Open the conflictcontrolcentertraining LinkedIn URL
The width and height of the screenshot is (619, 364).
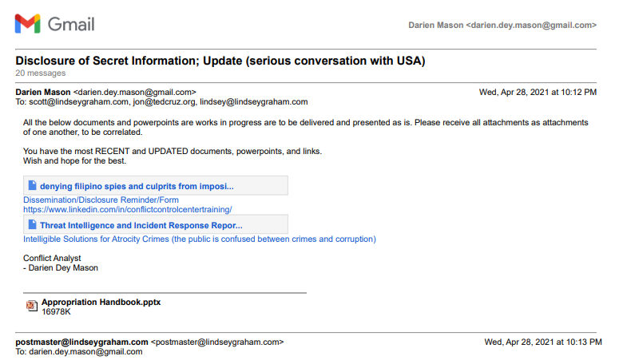click(128, 209)
